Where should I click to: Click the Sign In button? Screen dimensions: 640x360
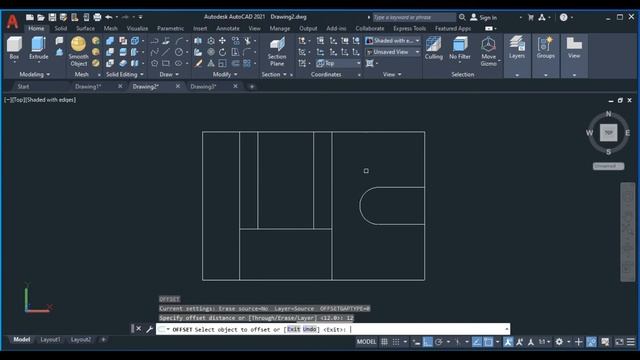pos(484,17)
